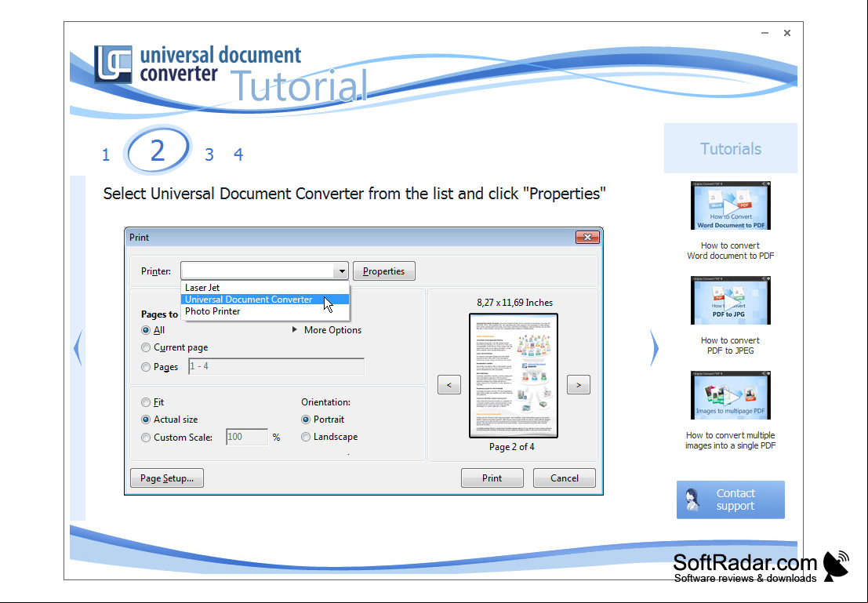868x603 pixels.
Task: Open 'How to convert multiple images' link
Action: (x=731, y=440)
